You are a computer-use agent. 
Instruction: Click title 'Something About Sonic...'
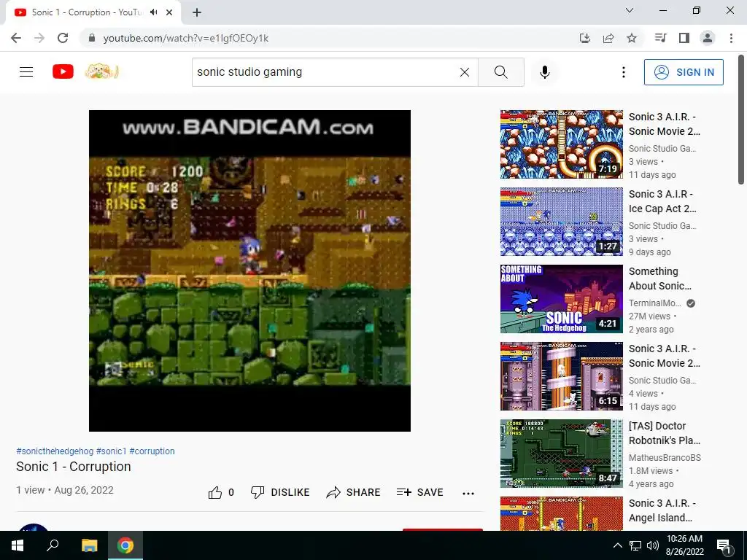click(660, 279)
